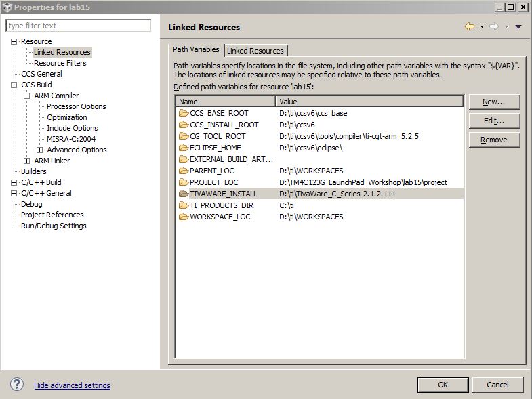Click the Remove button
The image size is (532, 399).
coord(494,140)
